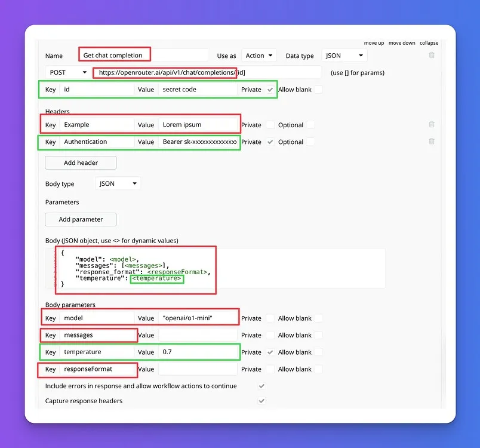Delete the API call with top trash icon
480x448 pixels.
(x=432, y=55)
